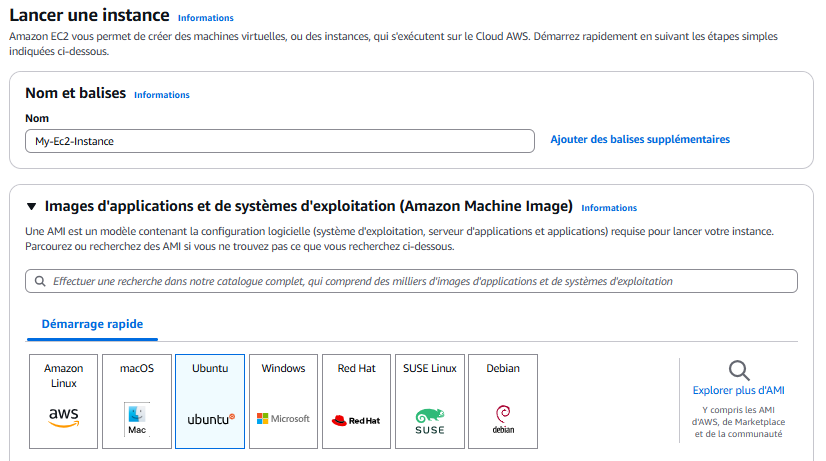Select the Debian swirl logo tile
The height and width of the screenshot is (461, 826).
point(503,401)
